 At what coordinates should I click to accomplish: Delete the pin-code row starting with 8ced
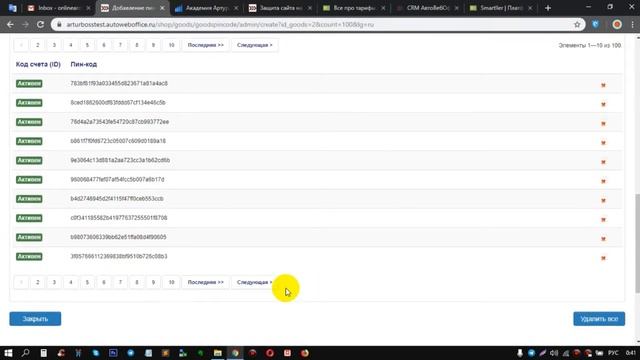603,104
